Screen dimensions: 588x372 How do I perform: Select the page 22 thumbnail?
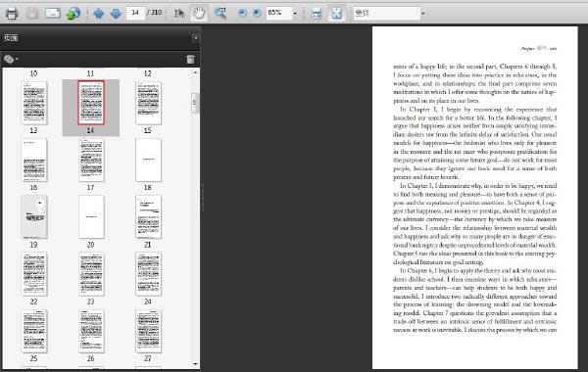coord(33,274)
